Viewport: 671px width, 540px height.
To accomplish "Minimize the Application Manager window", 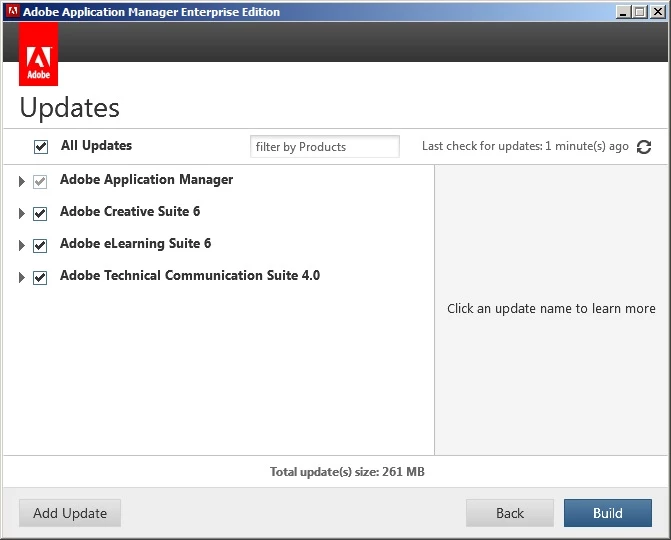I will [623, 12].
